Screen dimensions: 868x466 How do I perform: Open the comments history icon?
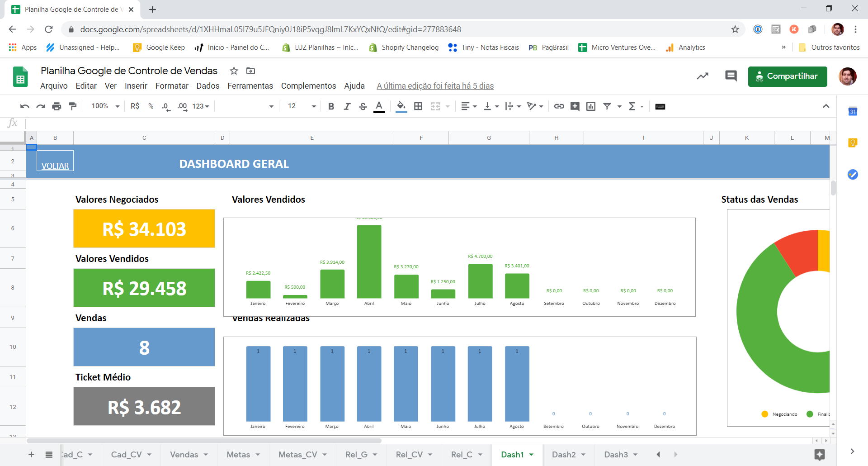click(731, 76)
